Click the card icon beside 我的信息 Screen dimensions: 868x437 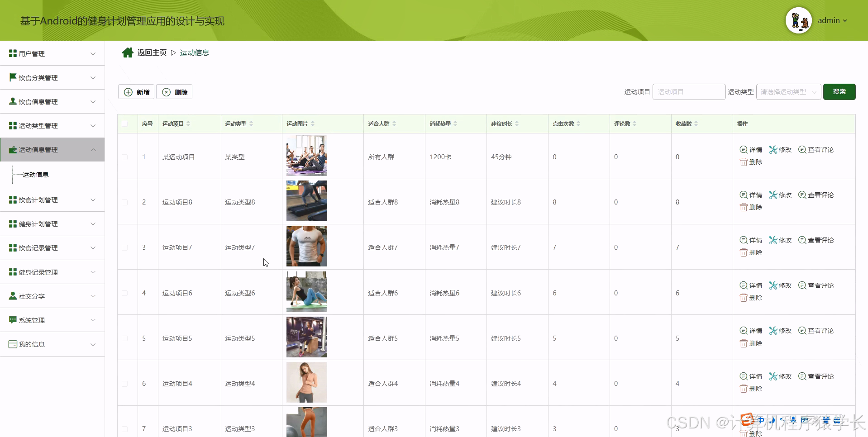point(13,344)
